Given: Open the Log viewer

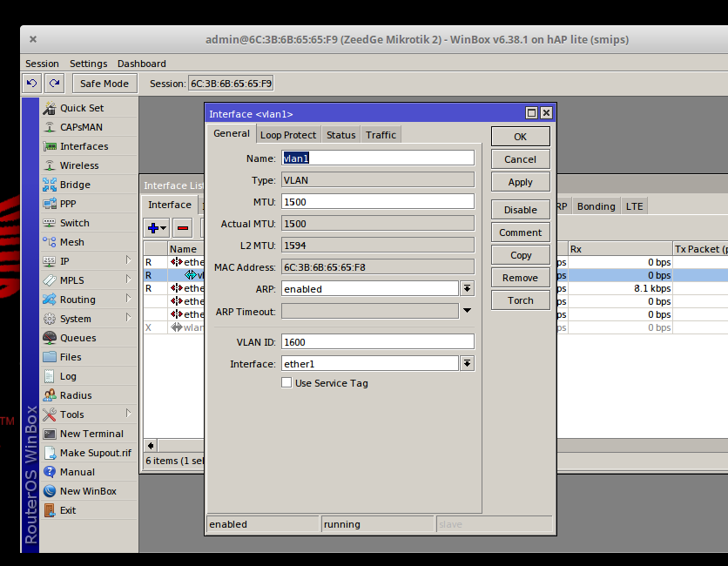Looking at the screenshot, I should tap(89, 376).
